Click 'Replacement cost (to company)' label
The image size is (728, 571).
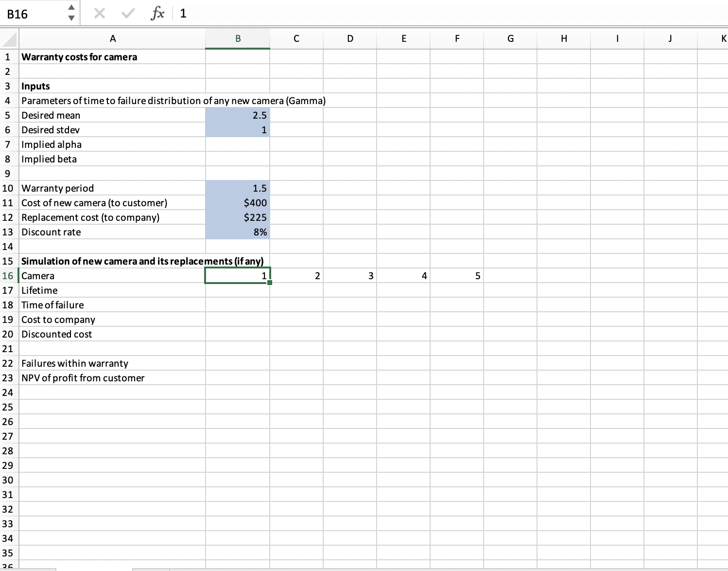pyautogui.click(x=90, y=217)
